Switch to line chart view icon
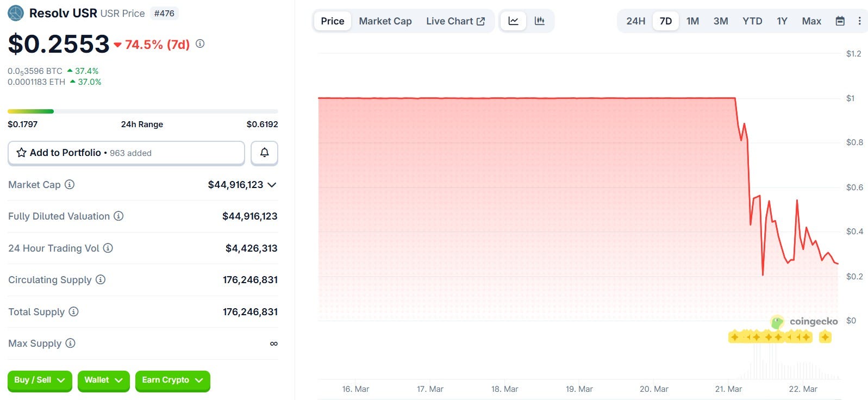The image size is (868, 400). (513, 21)
